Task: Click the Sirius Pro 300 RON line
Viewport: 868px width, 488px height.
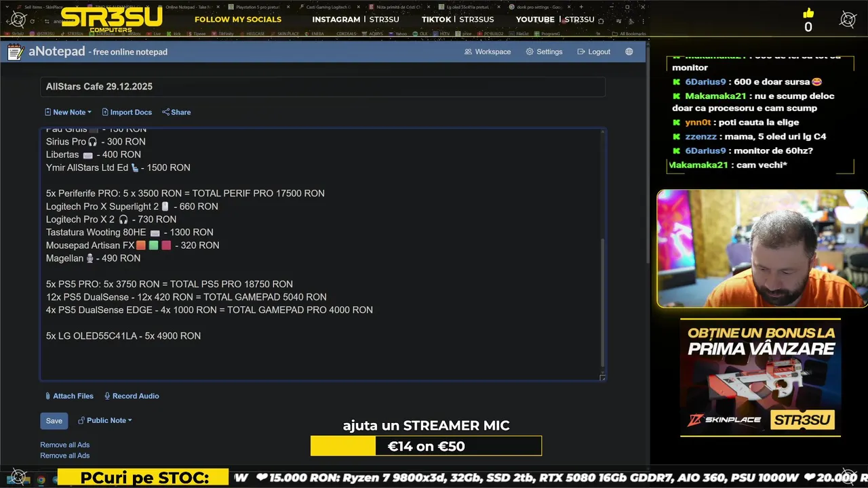Action: [96, 142]
